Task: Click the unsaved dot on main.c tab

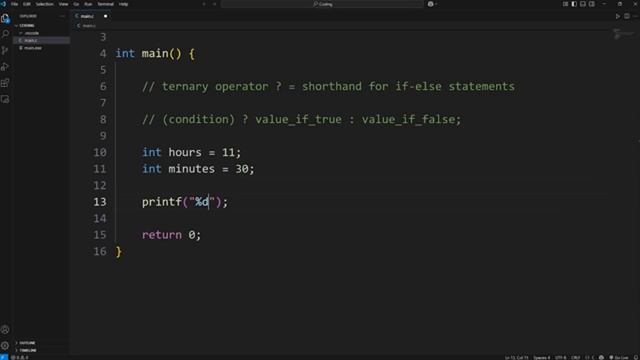Action: coord(105,16)
